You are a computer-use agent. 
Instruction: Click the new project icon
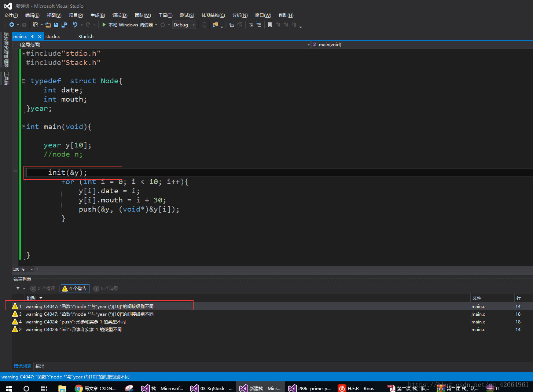pos(36,25)
